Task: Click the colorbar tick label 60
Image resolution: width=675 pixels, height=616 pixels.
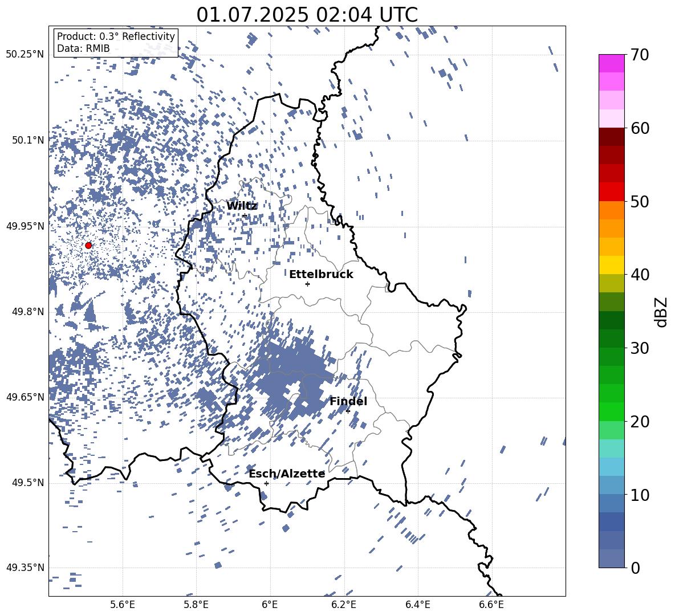Action: (x=640, y=128)
